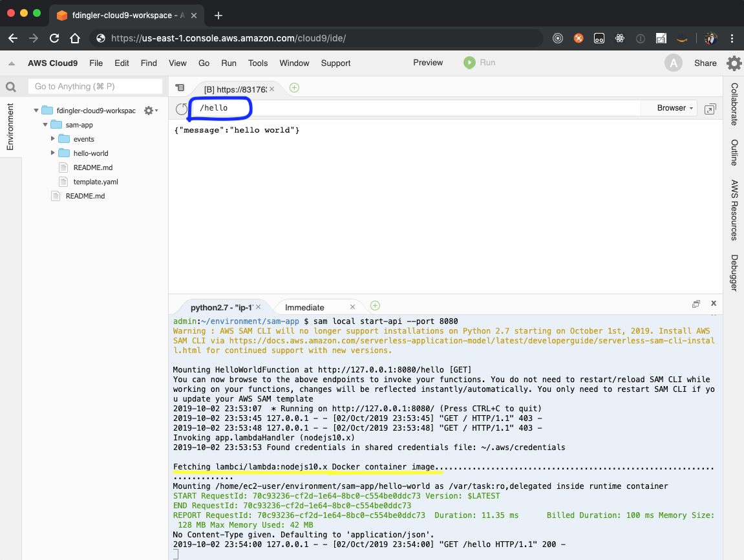744x560 pixels.
Task: Select the [B] https://83176 preview tab
Action: point(235,89)
